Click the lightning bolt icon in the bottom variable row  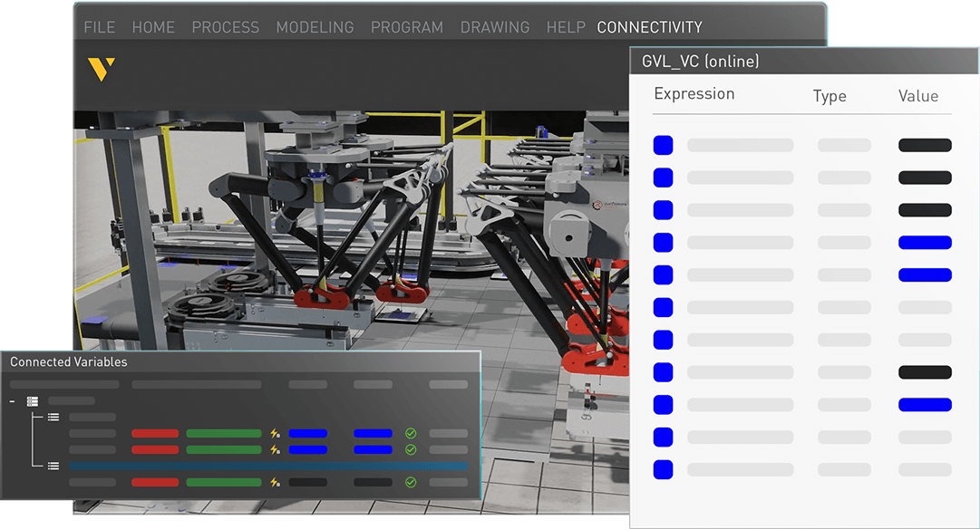click(x=275, y=482)
